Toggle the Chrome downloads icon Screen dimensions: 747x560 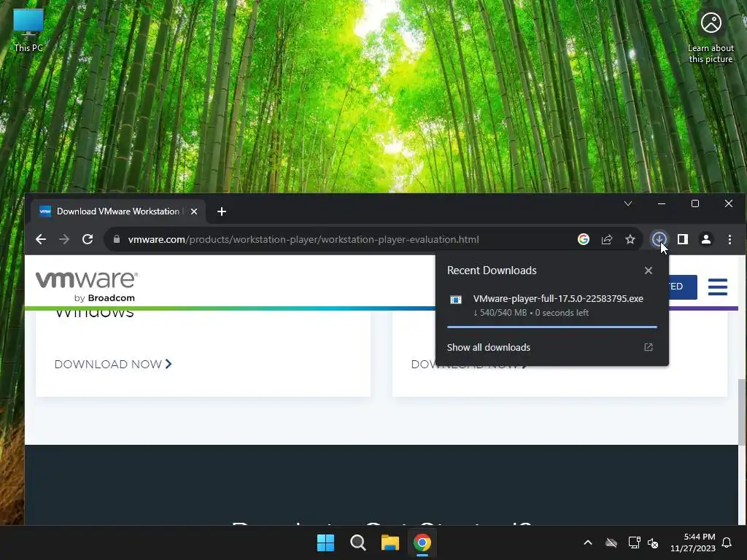pyautogui.click(x=659, y=239)
